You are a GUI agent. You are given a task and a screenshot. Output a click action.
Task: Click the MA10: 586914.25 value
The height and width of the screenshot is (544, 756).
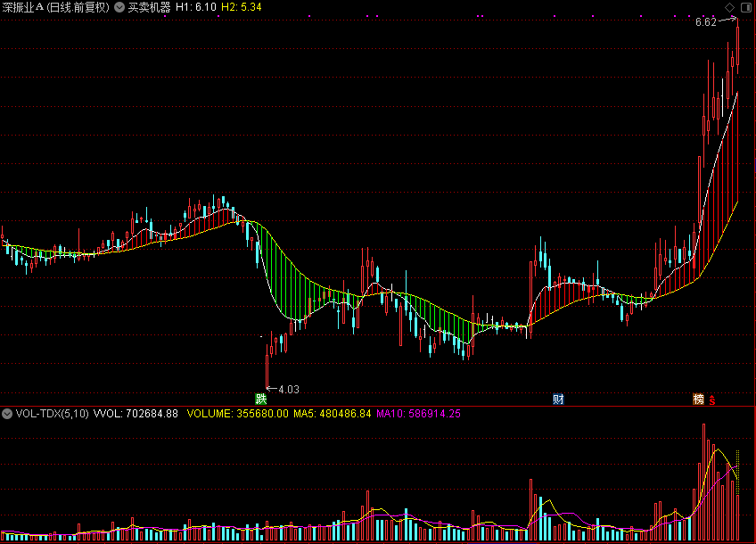tap(418, 414)
